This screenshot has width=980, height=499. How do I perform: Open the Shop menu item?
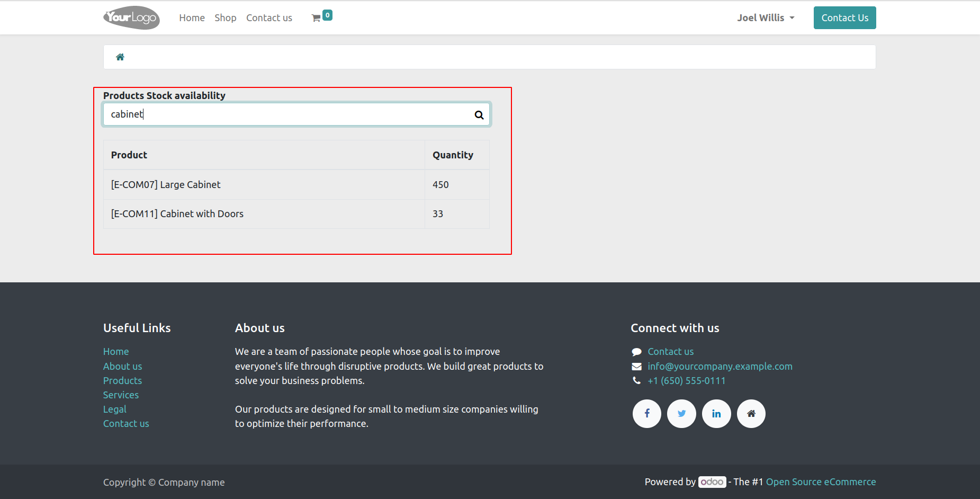[225, 18]
